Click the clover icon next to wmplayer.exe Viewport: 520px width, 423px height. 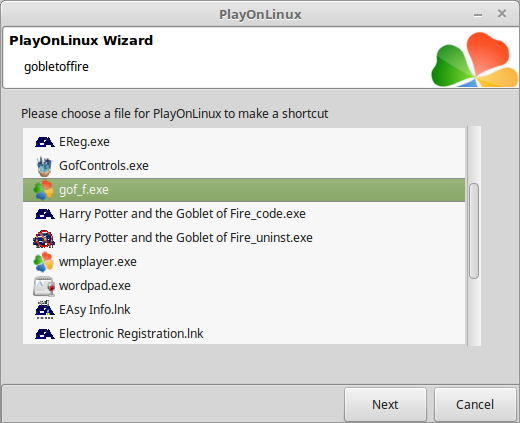click(43, 262)
